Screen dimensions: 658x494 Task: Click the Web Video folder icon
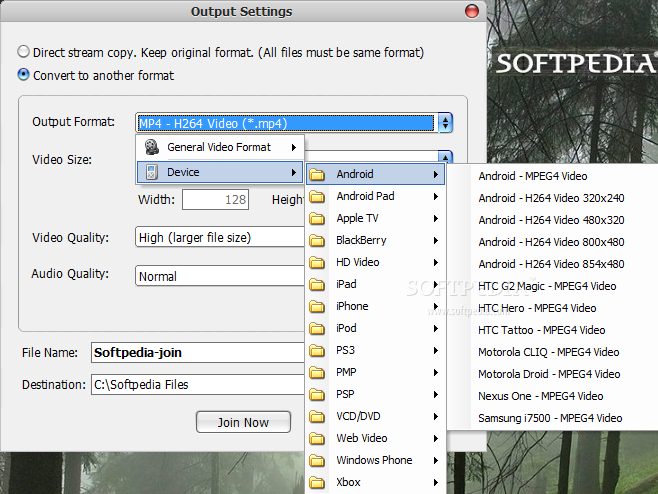[x=317, y=438]
